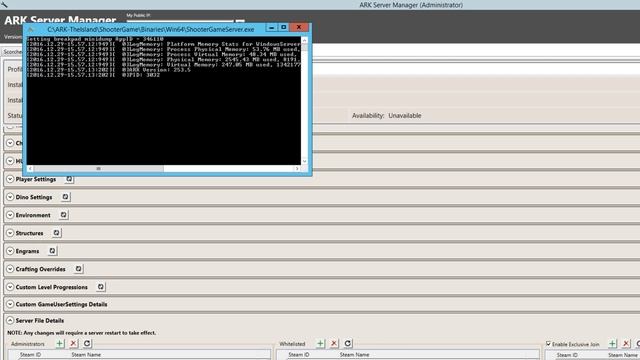Remove an exclusive join player with red X

(x=626, y=344)
